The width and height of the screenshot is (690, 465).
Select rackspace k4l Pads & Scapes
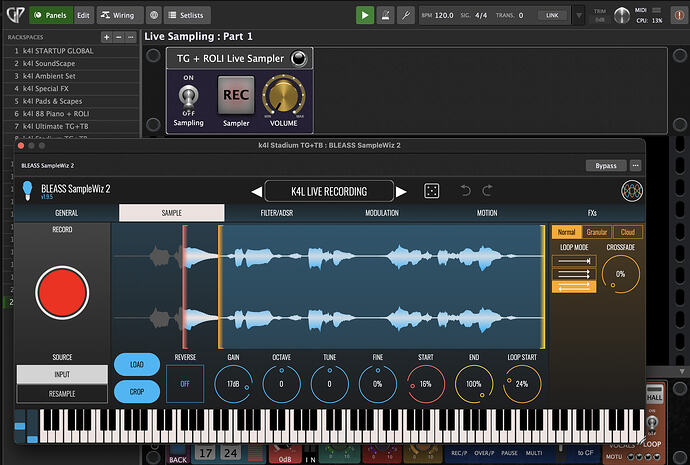pos(71,101)
